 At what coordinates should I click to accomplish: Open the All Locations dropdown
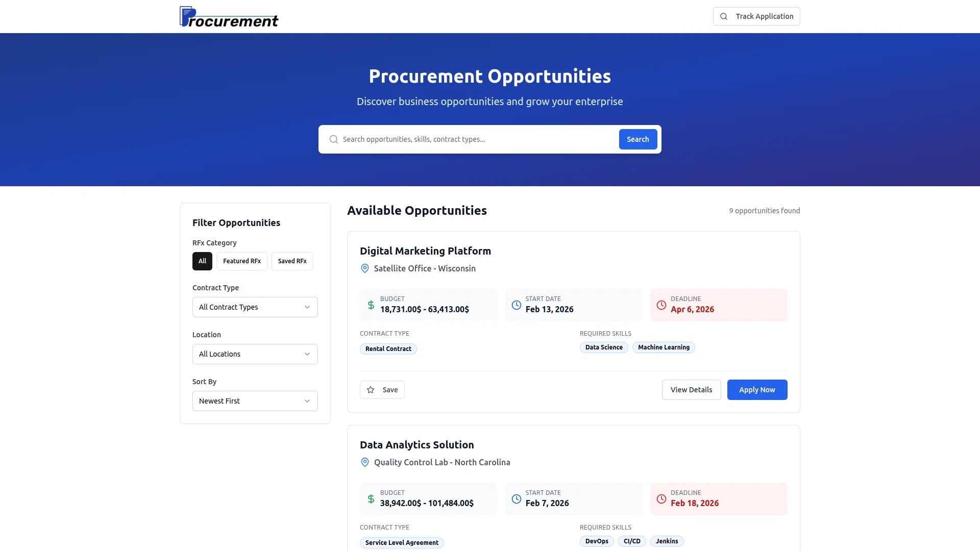pos(255,354)
